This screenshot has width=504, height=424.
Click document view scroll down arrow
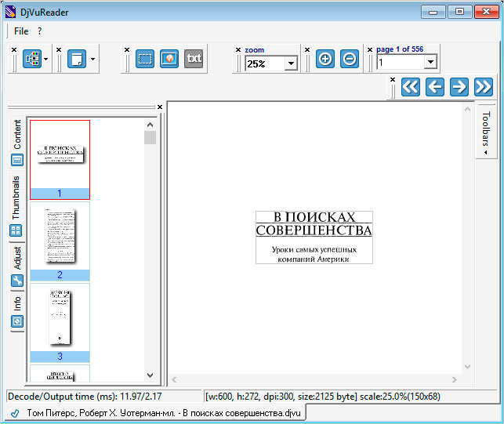click(468, 367)
